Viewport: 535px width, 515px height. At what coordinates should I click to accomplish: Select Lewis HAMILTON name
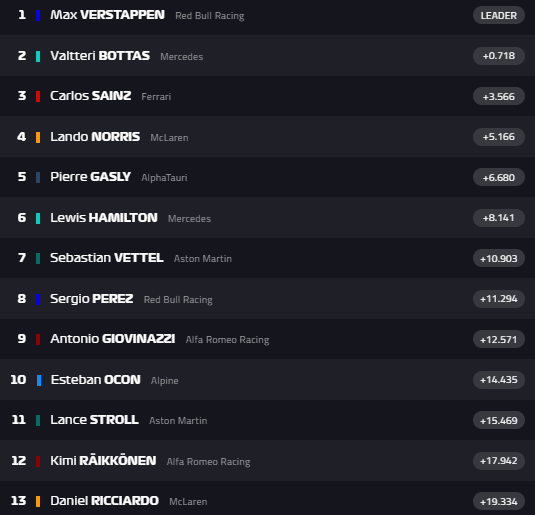[104, 218]
